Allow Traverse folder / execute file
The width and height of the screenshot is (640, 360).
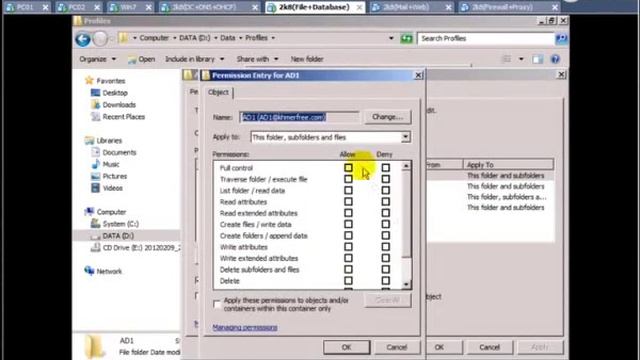point(348,179)
